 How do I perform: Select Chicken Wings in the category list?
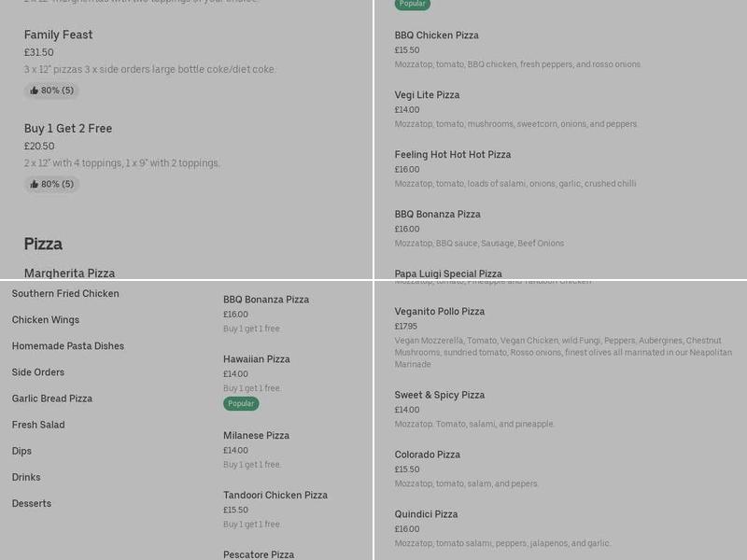click(x=46, y=319)
